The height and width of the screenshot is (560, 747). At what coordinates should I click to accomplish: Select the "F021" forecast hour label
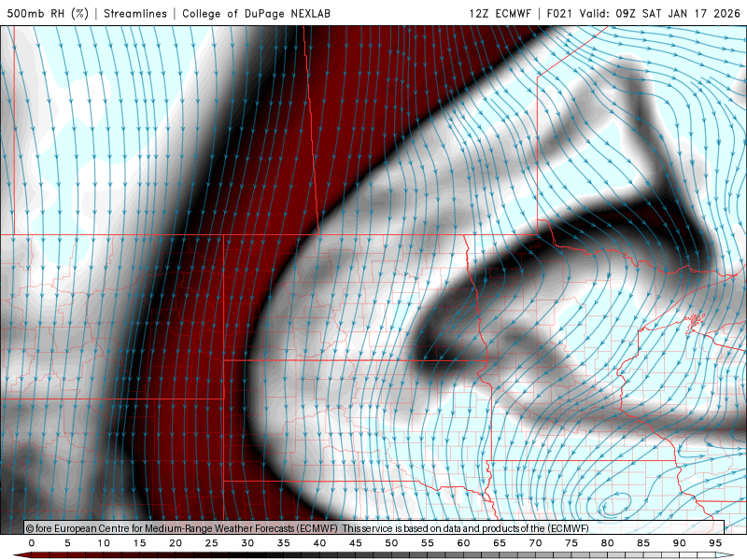[x=559, y=13]
